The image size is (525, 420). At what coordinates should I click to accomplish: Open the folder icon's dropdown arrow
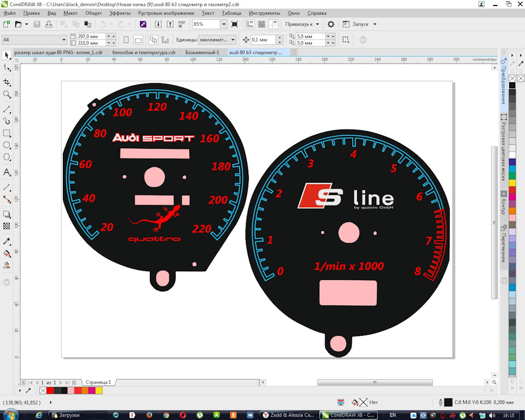coord(26,24)
